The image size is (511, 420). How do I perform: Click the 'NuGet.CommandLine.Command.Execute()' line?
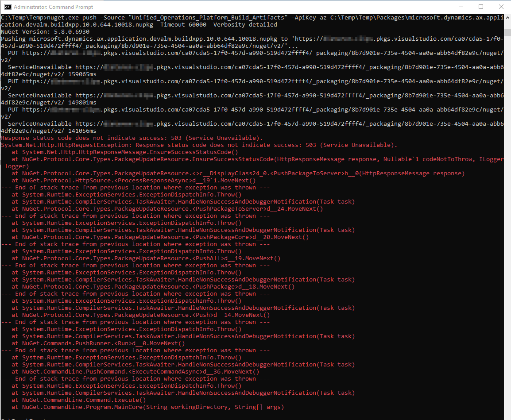coord(79,400)
